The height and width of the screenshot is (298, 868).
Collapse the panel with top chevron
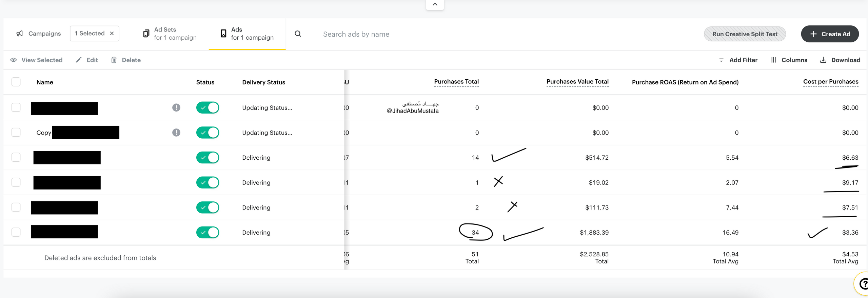coord(435,4)
